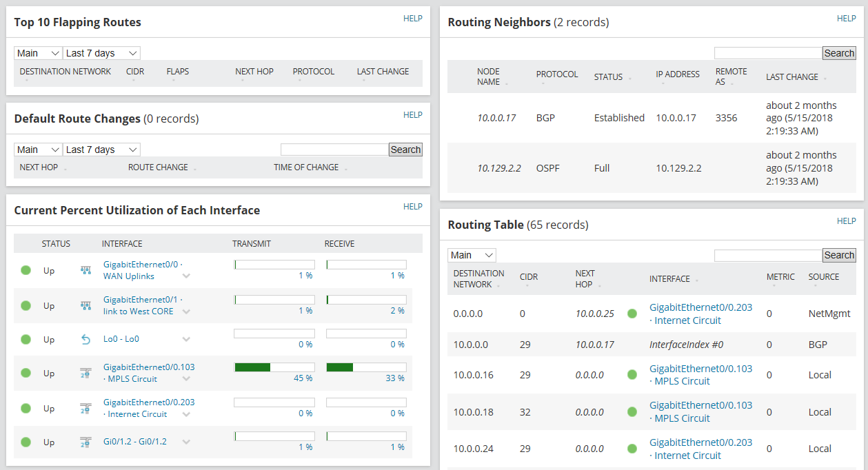Open Lo0 - Lo0 interface link
The image size is (868, 470).
pyautogui.click(x=121, y=339)
